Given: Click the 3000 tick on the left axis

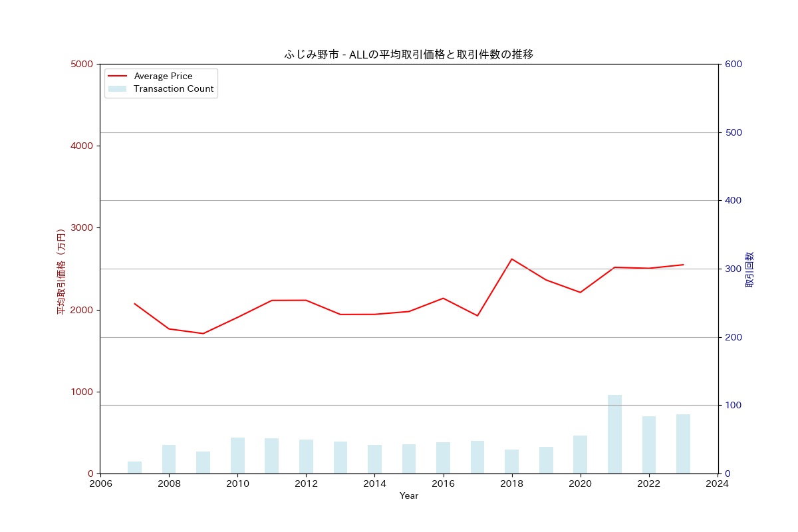Looking at the screenshot, I should coord(82,228).
